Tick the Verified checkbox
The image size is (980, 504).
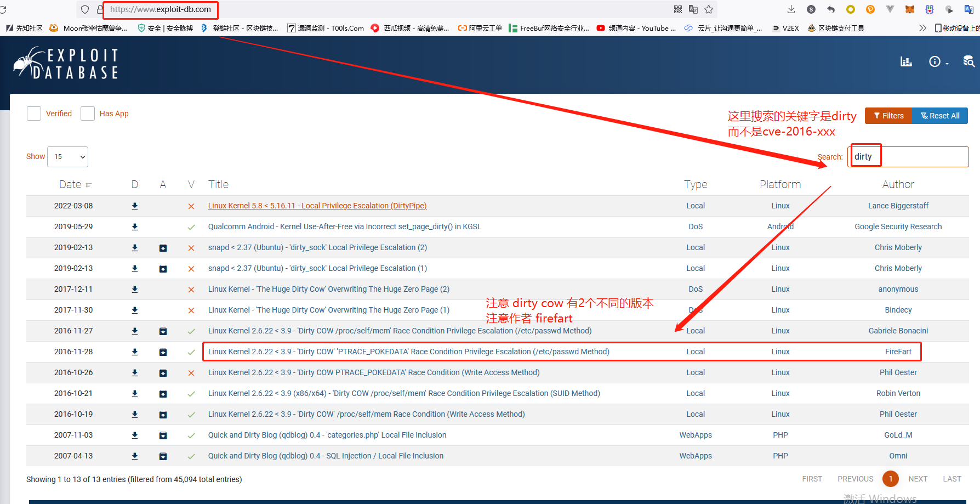click(x=34, y=114)
